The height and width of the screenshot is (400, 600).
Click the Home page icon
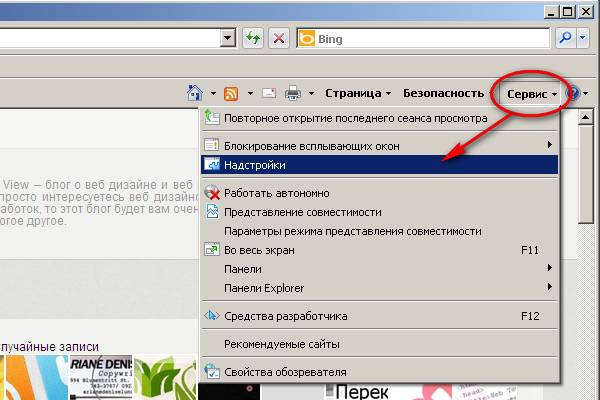(x=195, y=93)
